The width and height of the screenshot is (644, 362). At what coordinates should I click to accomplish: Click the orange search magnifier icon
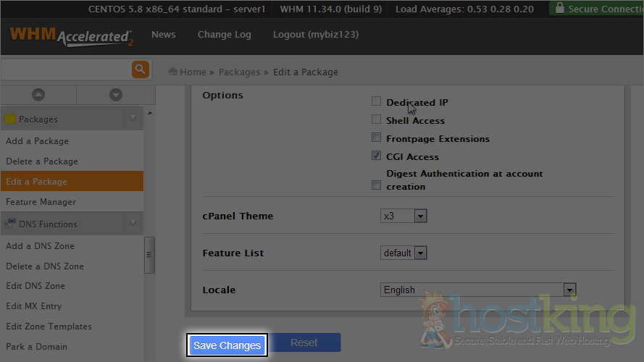[x=141, y=70]
